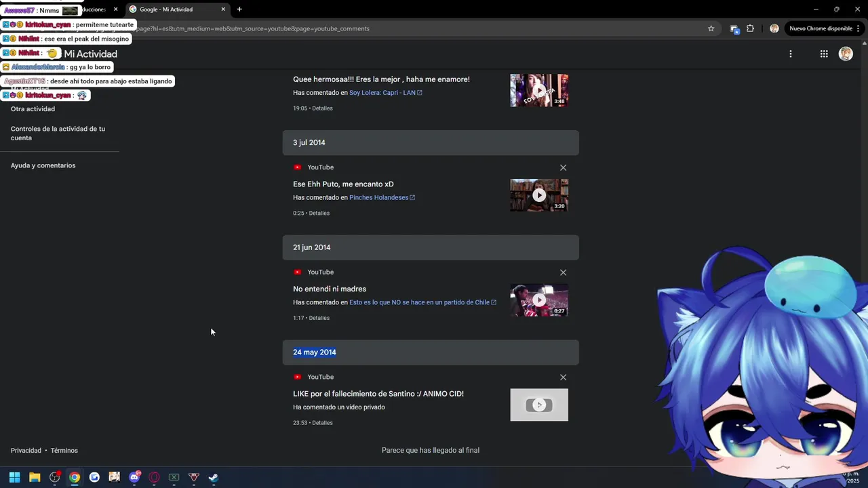Open Controles de la actividad de tu cuenta

pyautogui.click(x=58, y=134)
